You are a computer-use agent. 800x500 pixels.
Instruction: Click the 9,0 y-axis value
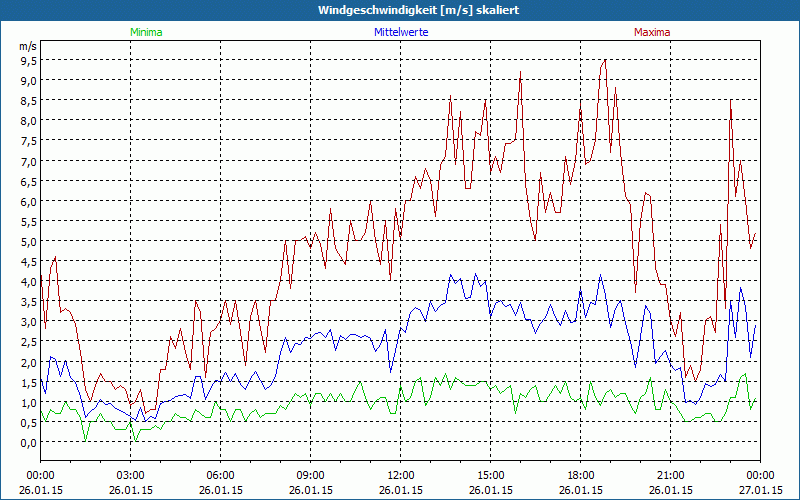29,80
